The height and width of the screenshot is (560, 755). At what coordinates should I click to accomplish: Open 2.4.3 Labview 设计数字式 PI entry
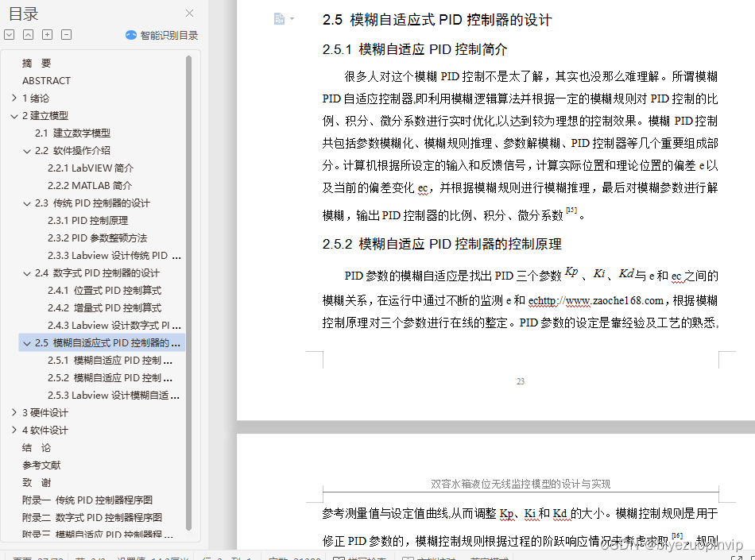click(x=114, y=325)
